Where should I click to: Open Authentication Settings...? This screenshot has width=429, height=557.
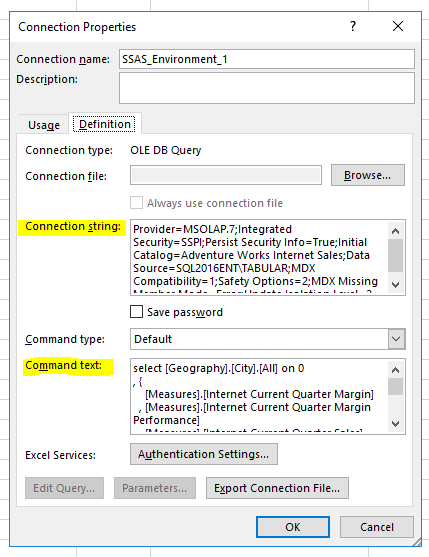click(204, 454)
